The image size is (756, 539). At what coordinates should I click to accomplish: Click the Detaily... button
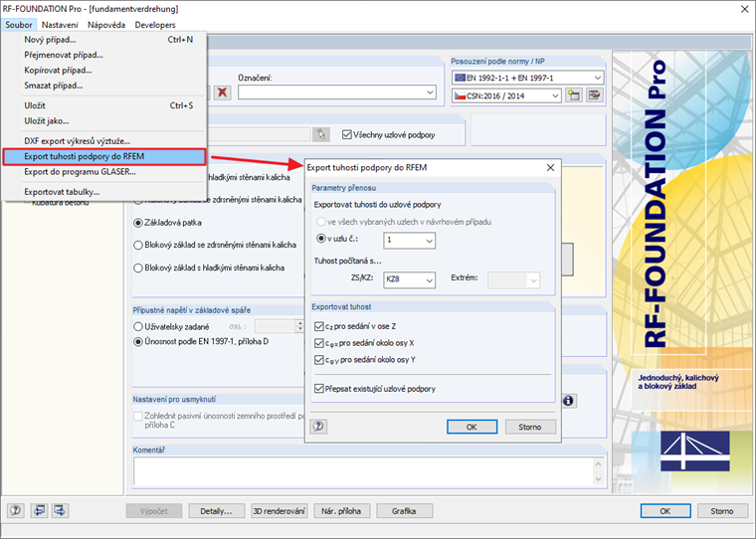click(x=216, y=511)
